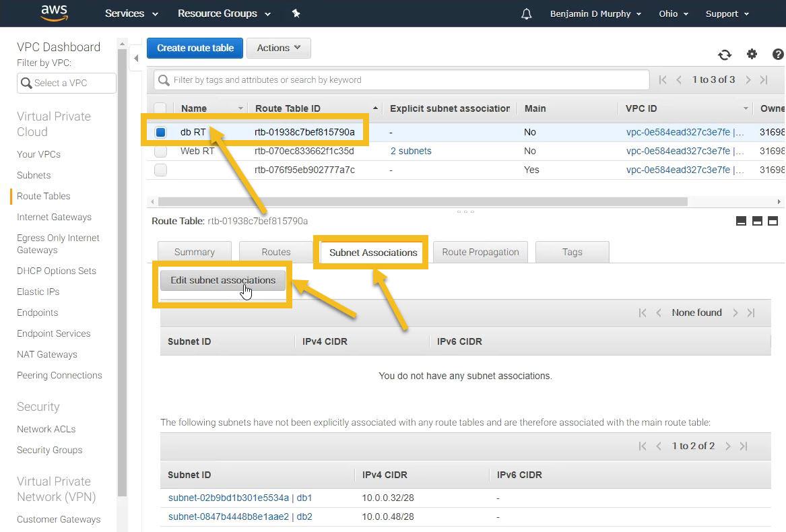
Task: Select the Subnet Associations tab
Action: 373,253
